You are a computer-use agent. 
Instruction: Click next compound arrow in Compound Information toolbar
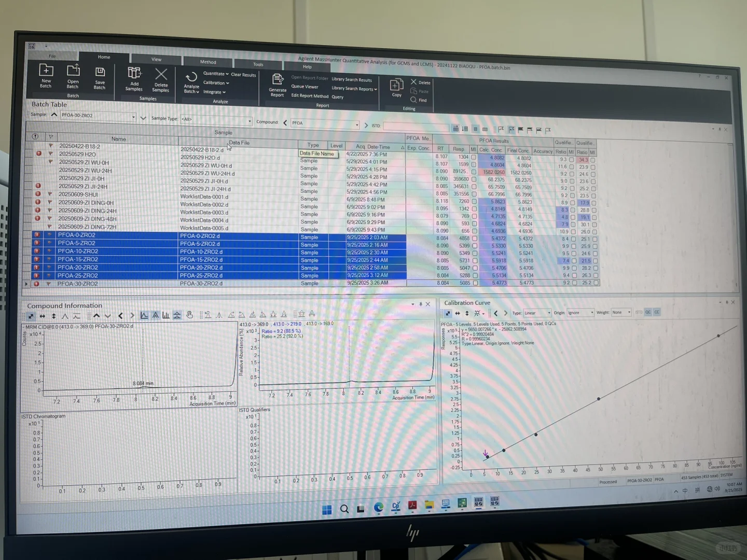click(132, 315)
